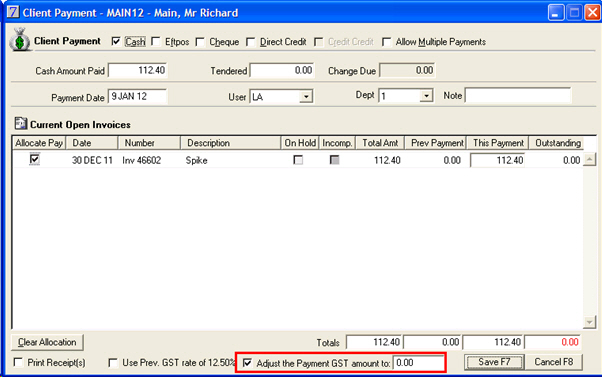Click the On Hold column header

pyautogui.click(x=300, y=143)
